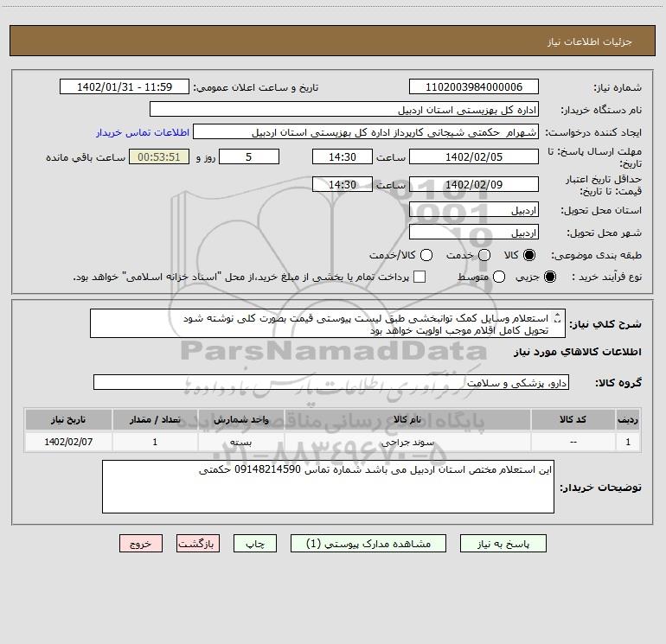Click the -- code cell in سوند جراحی row
The width and height of the screenshot is (666, 644).
pos(573,442)
